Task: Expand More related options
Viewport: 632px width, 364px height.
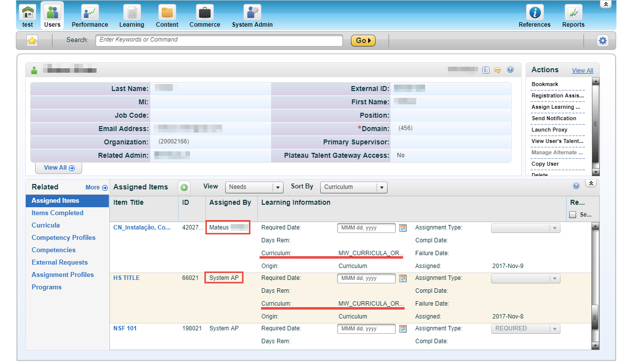Action: (x=97, y=187)
